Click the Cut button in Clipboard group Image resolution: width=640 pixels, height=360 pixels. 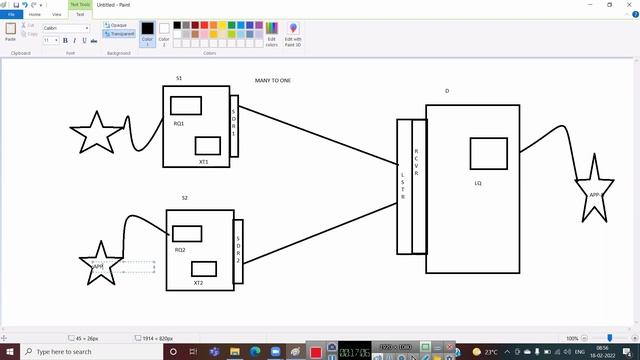click(28, 25)
